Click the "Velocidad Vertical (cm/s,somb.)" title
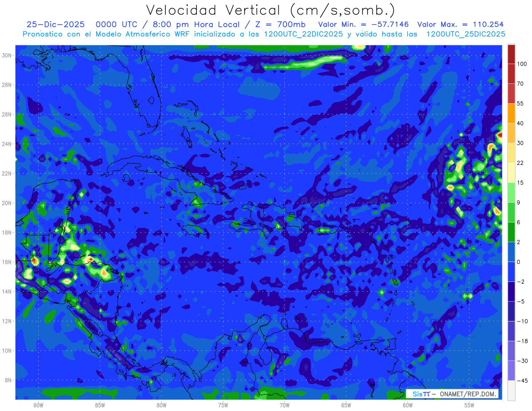Viewport: 532px width, 411px height. click(x=270, y=10)
